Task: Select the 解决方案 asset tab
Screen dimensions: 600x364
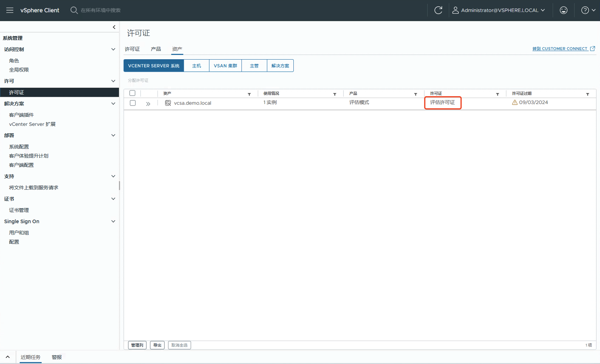Action: click(280, 65)
